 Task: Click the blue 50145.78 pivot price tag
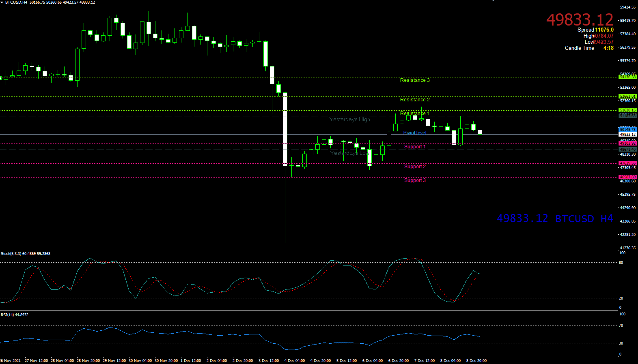(x=627, y=130)
